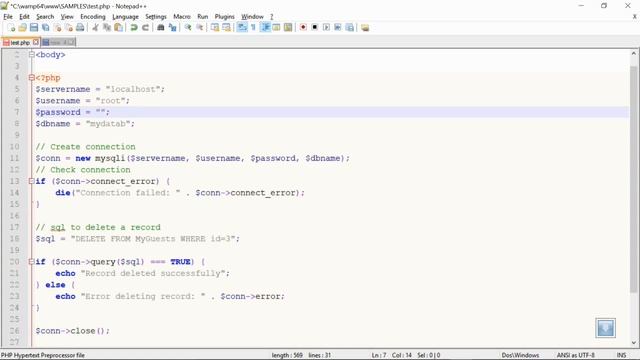
Task: Click the INS indicator in status bar
Action: [x=621, y=355]
